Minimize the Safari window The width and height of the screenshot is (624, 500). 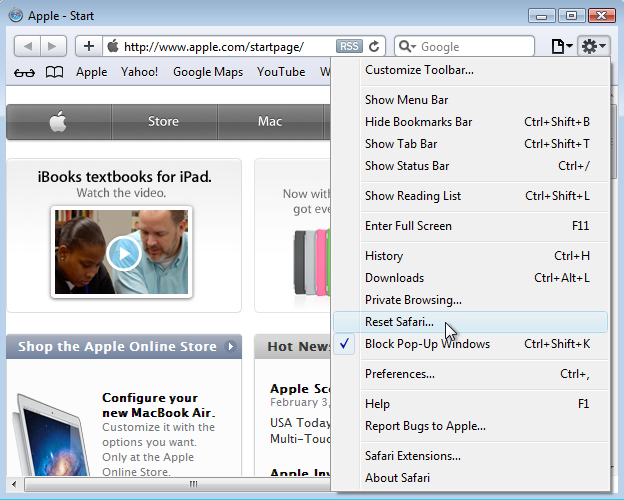click(541, 16)
